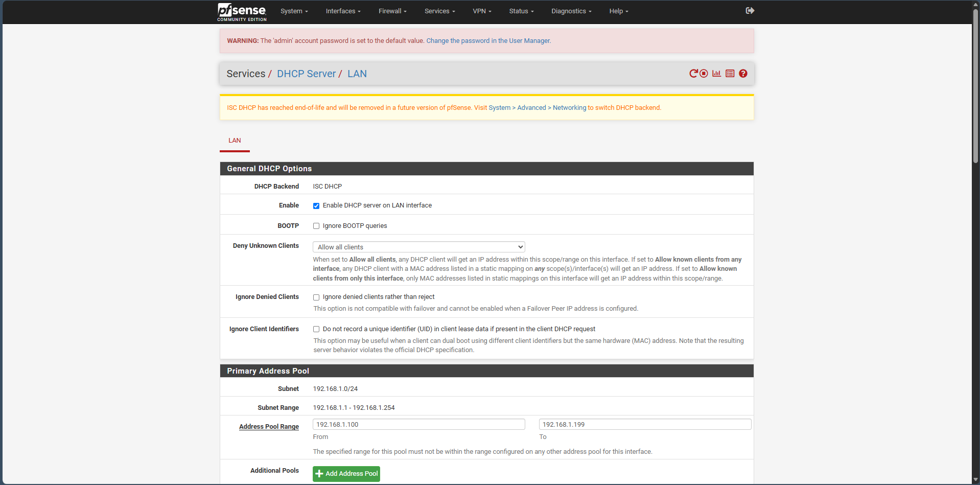Click the Subnet value 192.168.1.0/24
980x485 pixels.
click(x=335, y=389)
